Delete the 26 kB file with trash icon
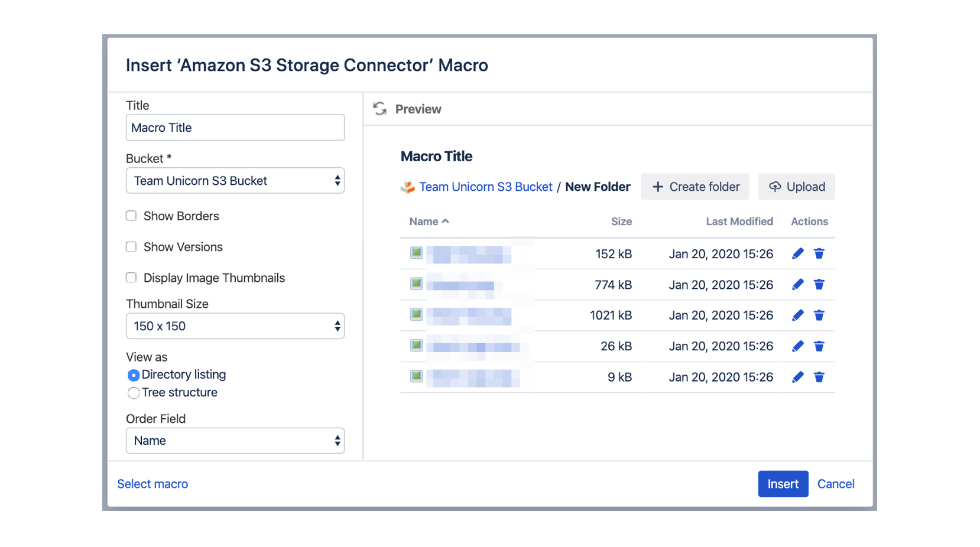 coord(819,346)
